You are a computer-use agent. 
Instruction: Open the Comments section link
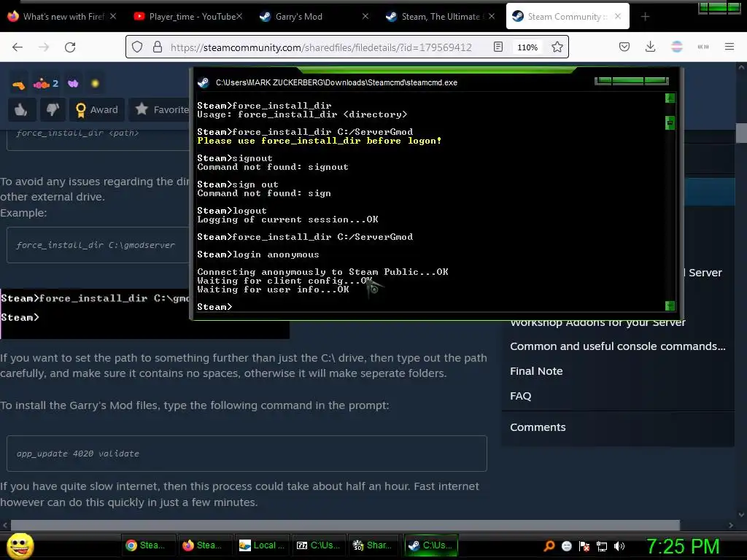[x=538, y=427]
